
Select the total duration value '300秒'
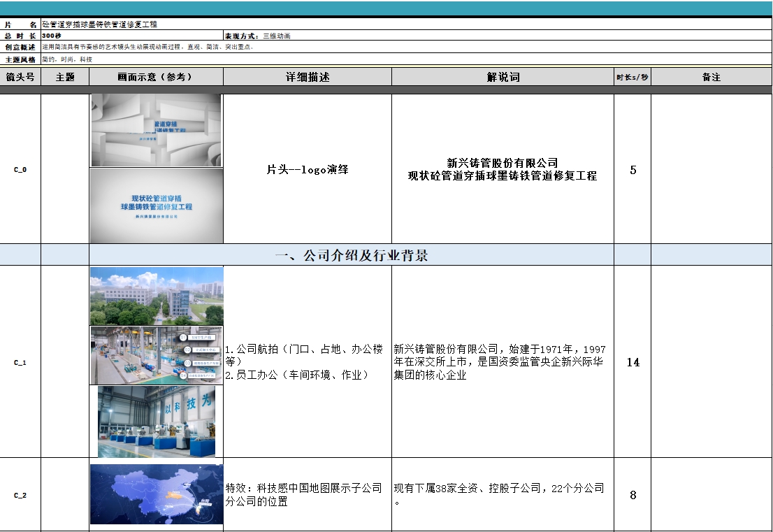pyautogui.click(x=132, y=36)
